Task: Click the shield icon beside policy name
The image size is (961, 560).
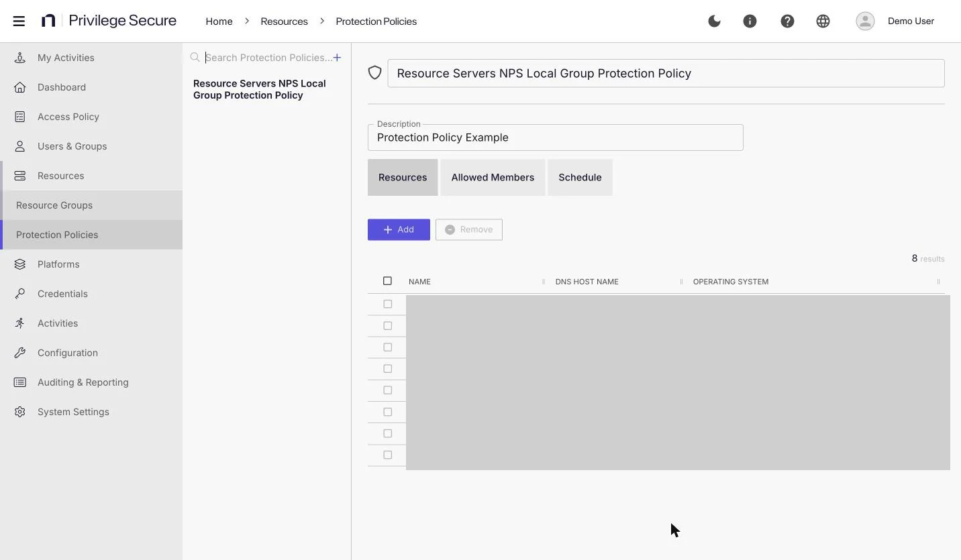Action: pyautogui.click(x=375, y=73)
